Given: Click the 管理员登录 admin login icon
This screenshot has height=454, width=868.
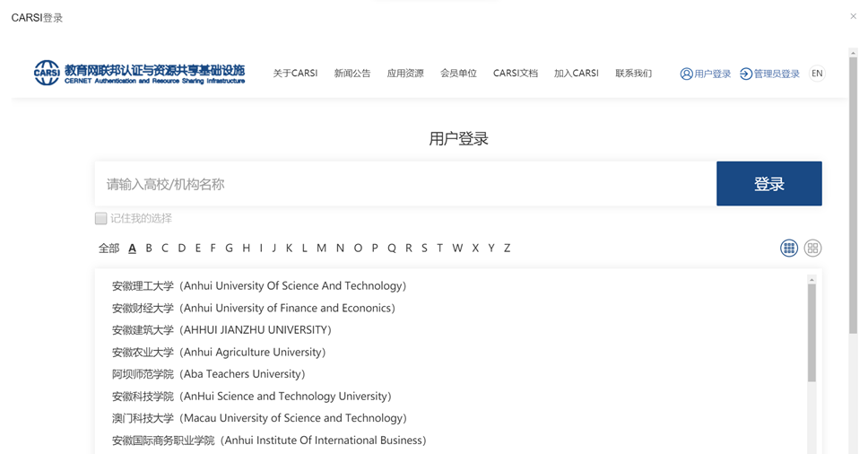Looking at the screenshot, I should coord(746,74).
